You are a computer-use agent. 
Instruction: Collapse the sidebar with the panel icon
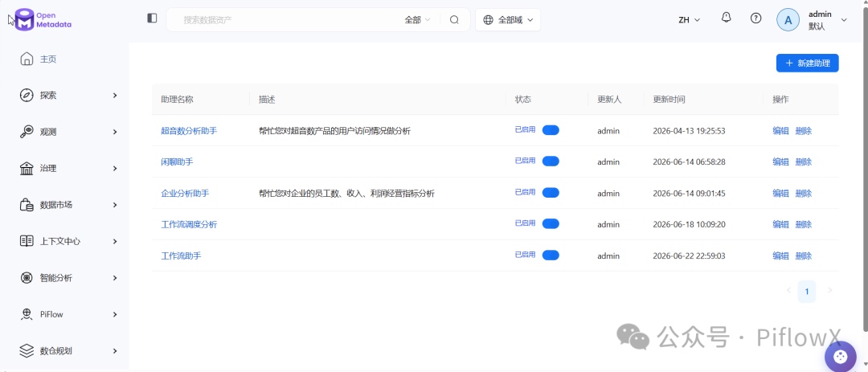point(152,18)
